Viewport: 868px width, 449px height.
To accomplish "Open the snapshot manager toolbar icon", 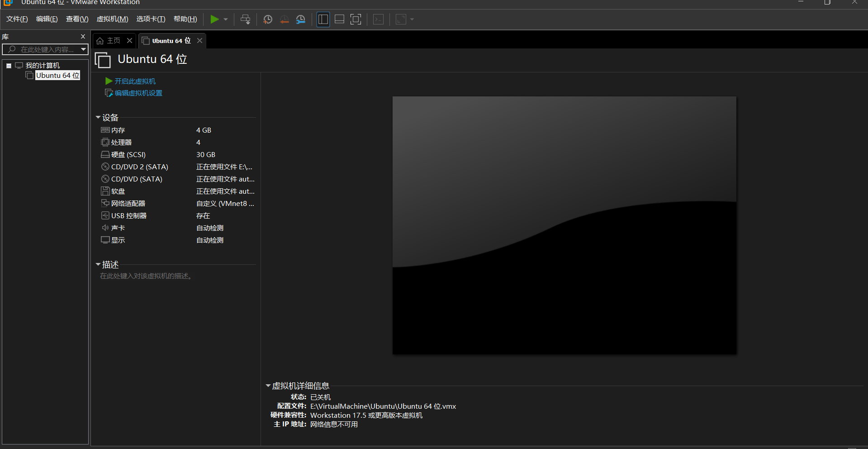I will [x=301, y=19].
